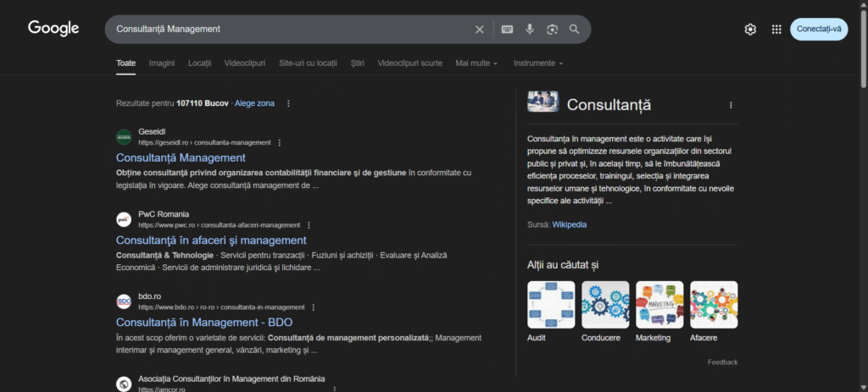Clear the search box with X icon
This screenshot has width=868, height=392.
pyautogui.click(x=480, y=30)
